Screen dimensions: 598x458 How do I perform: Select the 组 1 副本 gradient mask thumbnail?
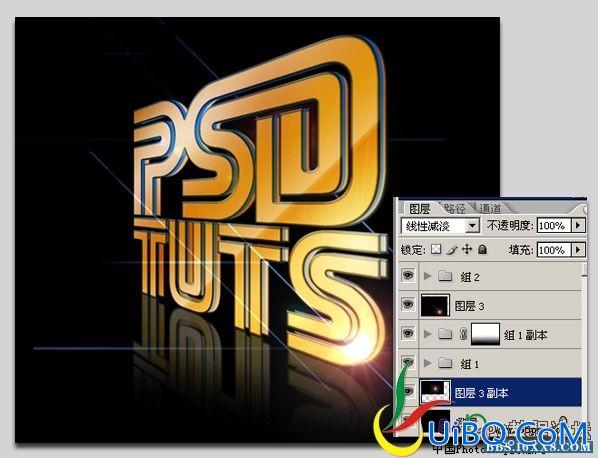pos(485,334)
